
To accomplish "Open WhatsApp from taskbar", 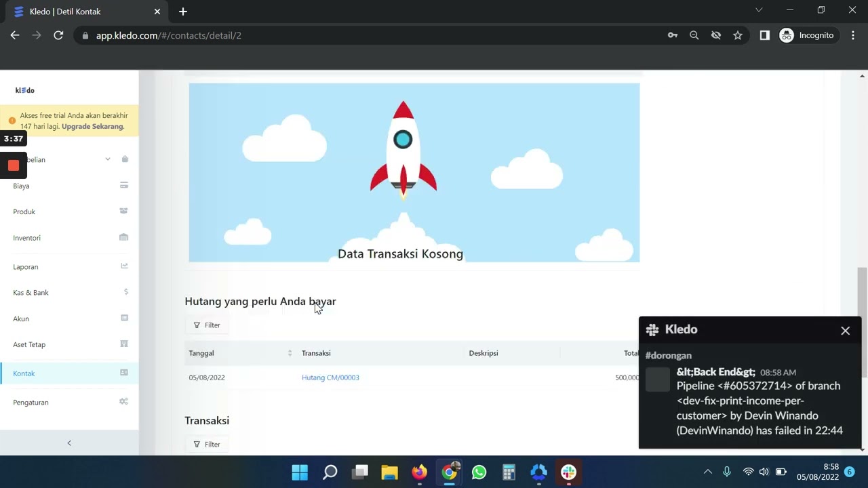I will (479, 472).
